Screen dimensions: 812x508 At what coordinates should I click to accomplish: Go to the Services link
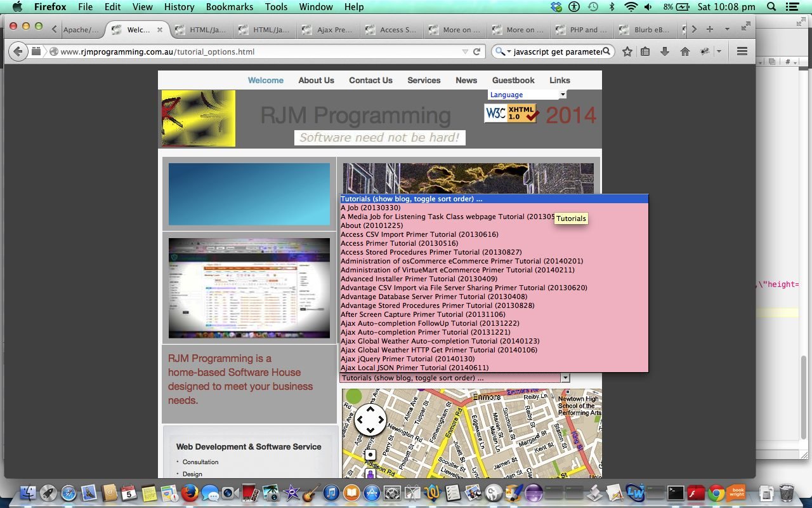[x=424, y=80]
